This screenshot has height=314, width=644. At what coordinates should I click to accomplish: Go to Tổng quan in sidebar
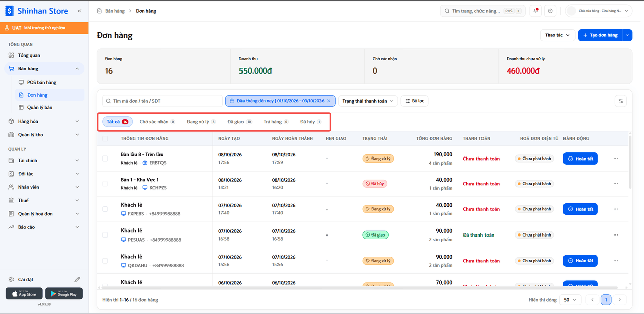(x=44, y=55)
